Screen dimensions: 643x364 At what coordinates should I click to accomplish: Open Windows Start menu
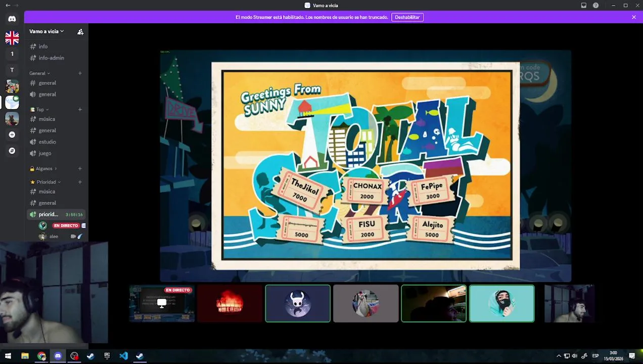click(x=8, y=356)
